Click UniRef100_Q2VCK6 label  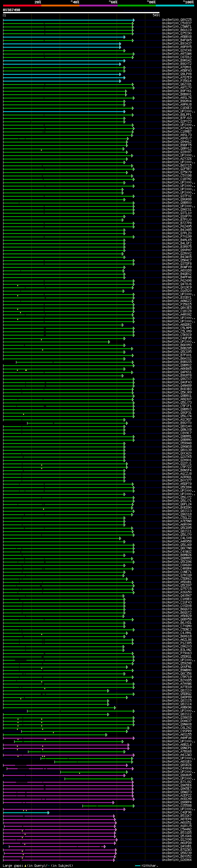click(x=177, y=50)
